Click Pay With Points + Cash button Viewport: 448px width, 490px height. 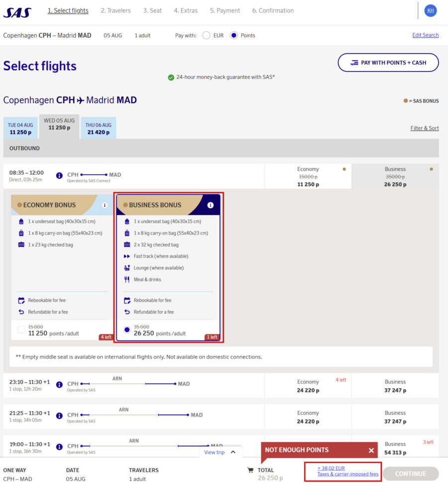click(388, 63)
